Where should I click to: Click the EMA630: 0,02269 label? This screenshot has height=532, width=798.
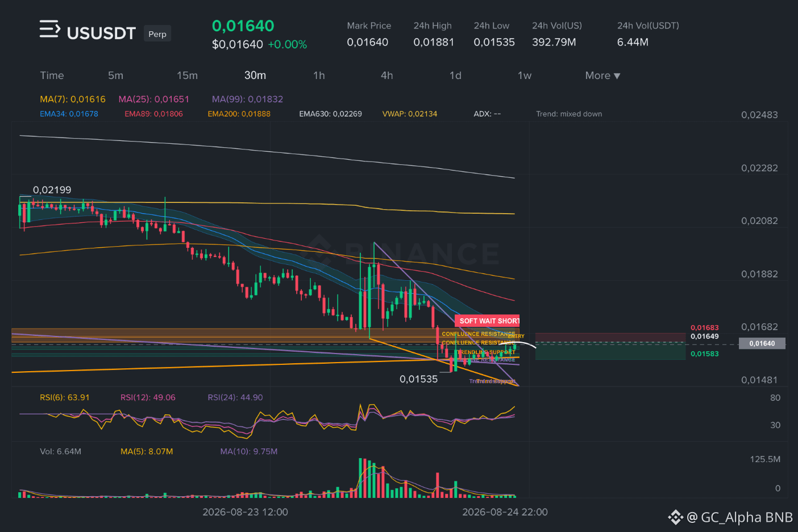(x=330, y=114)
